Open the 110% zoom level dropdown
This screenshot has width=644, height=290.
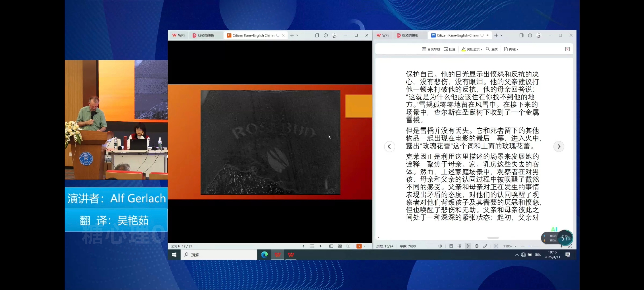click(510, 246)
